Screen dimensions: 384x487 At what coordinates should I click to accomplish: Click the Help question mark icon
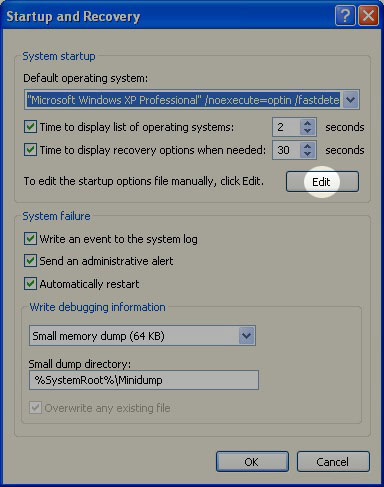345,16
